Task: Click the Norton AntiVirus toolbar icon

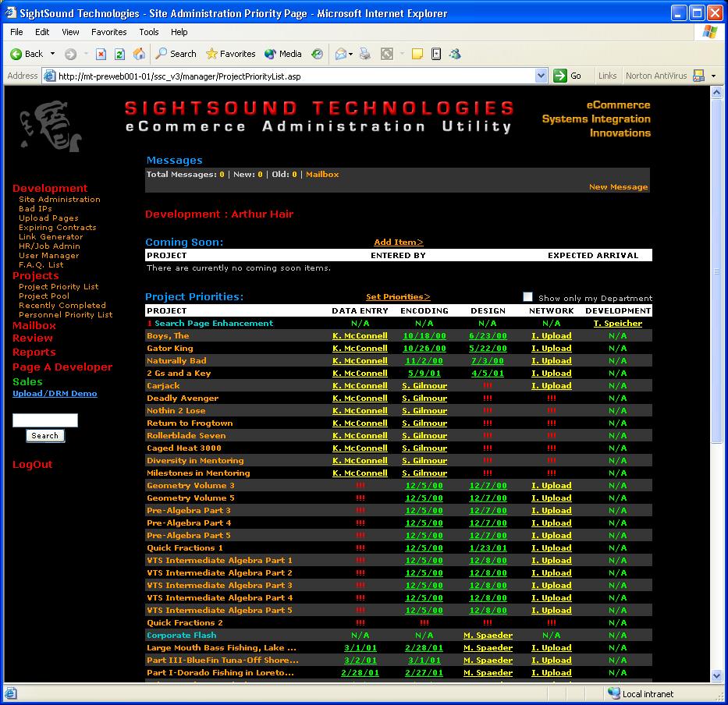Action: coord(699,76)
